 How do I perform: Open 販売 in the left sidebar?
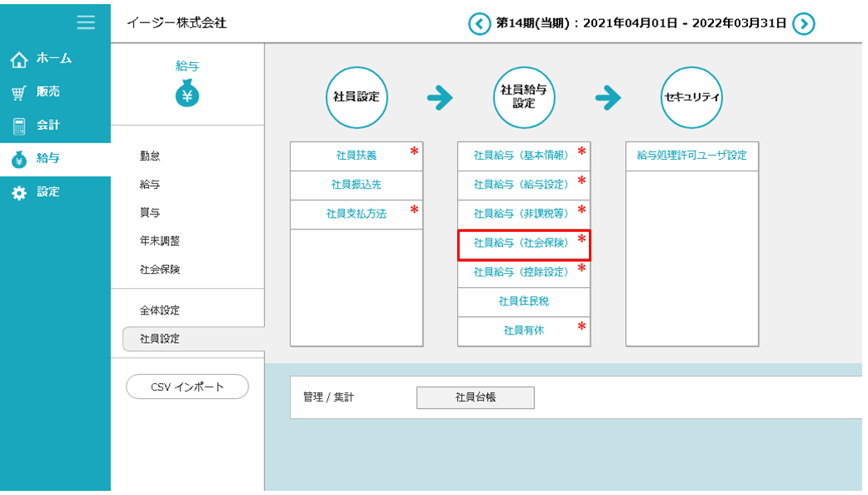click(47, 92)
